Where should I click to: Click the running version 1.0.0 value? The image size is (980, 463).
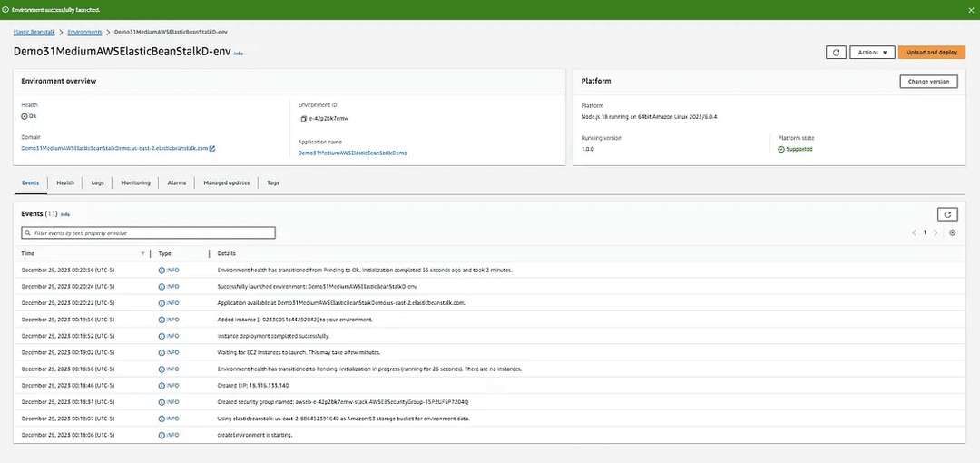pyautogui.click(x=587, y=149)
